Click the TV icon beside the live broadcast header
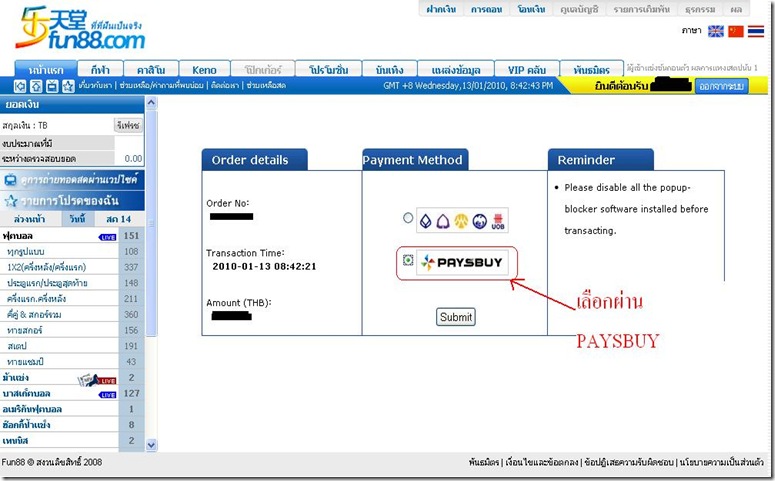 point(10,180)
